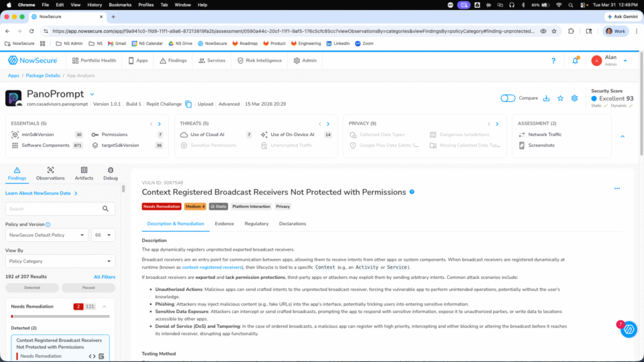644x362 pixels.
Task: Open Learn About NowSecure Data link
Action: tap(41, 193)
